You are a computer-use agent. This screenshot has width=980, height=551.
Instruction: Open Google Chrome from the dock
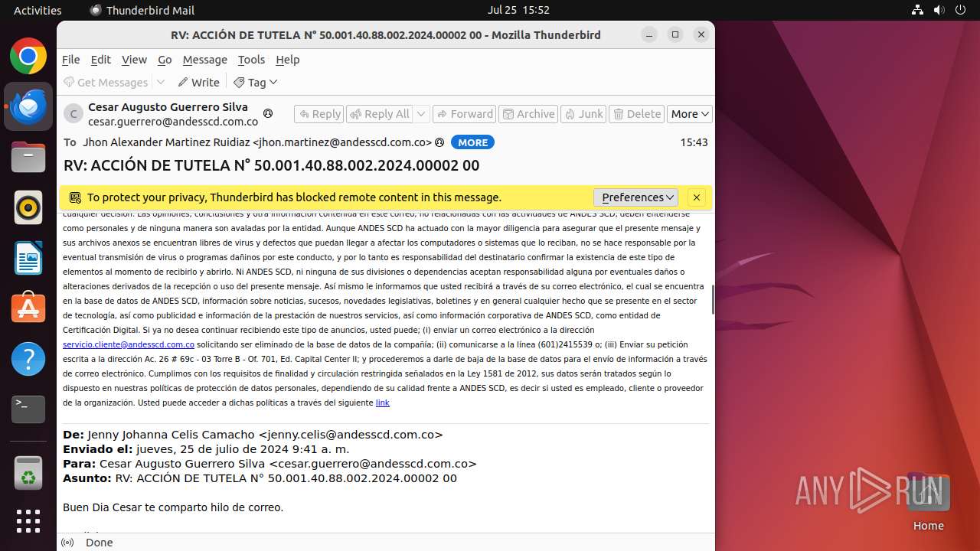28,57
